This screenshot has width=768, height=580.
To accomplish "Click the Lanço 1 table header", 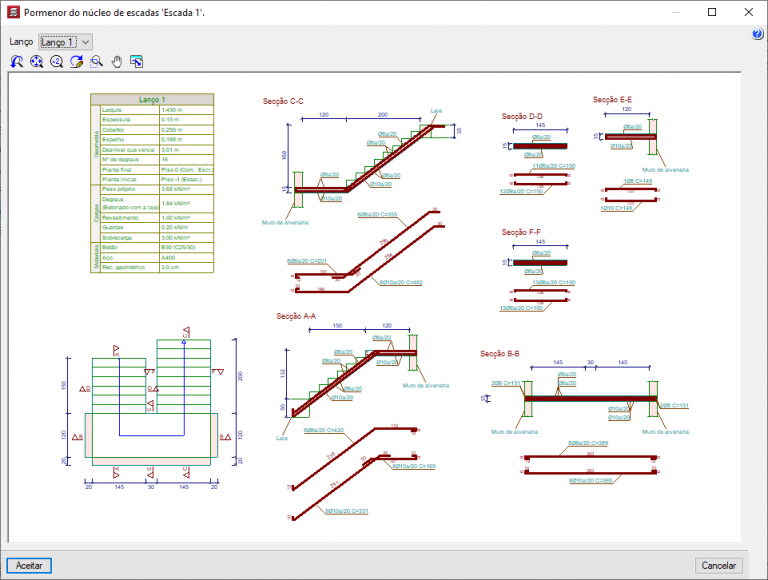I will pyautogui.click(x=152, y=100).
